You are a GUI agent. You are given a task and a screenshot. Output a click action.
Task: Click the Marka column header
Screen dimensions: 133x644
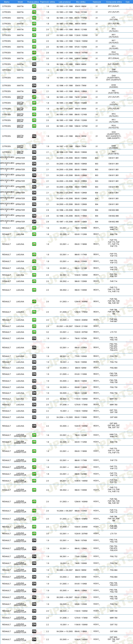[6, 2]
